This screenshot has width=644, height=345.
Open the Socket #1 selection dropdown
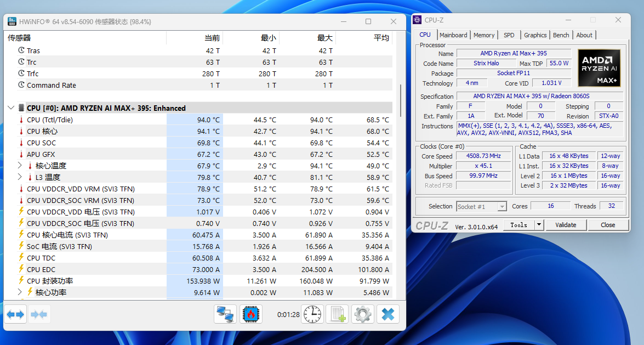(x=481, y=206)
